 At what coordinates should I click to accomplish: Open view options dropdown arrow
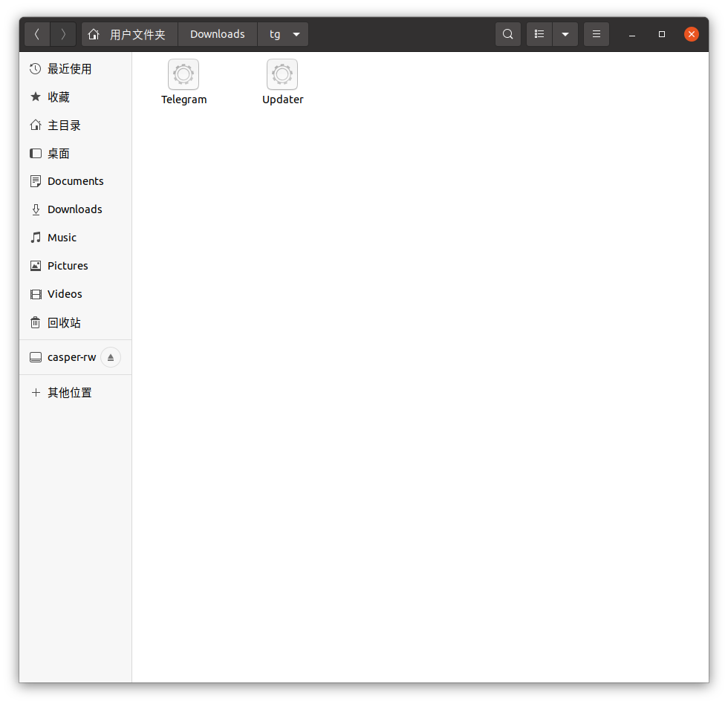[565, 34]
